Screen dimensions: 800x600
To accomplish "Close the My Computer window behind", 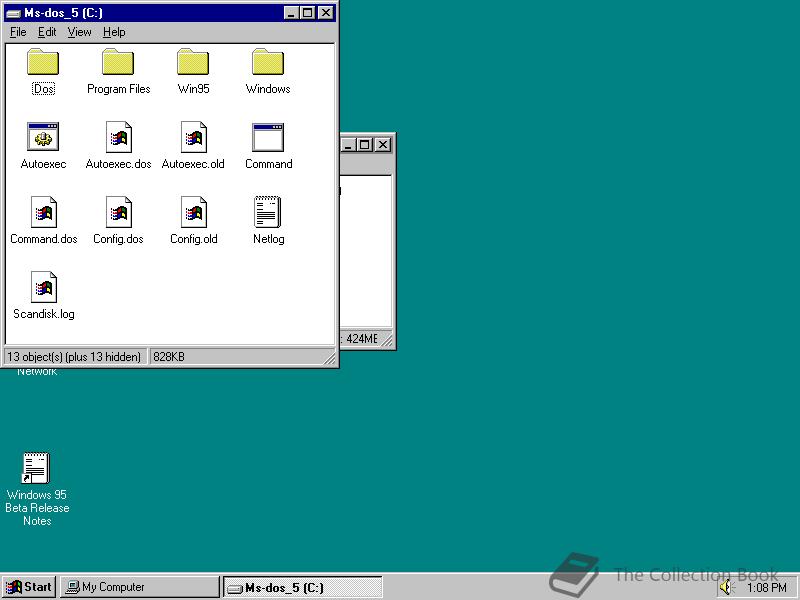I will coord(383,145).
